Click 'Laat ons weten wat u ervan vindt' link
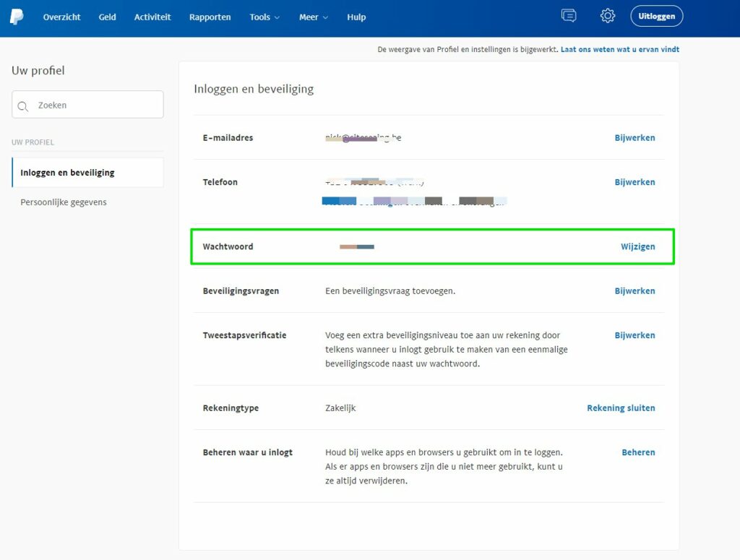 tap(619, 49)
